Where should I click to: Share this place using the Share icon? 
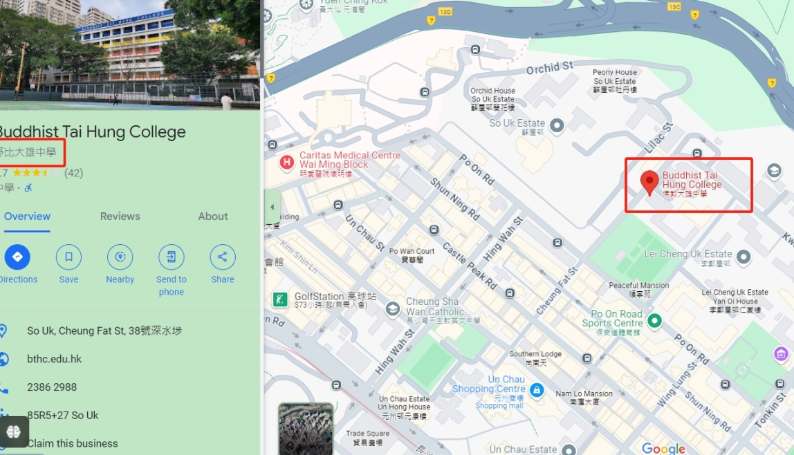tap(222, 257)
